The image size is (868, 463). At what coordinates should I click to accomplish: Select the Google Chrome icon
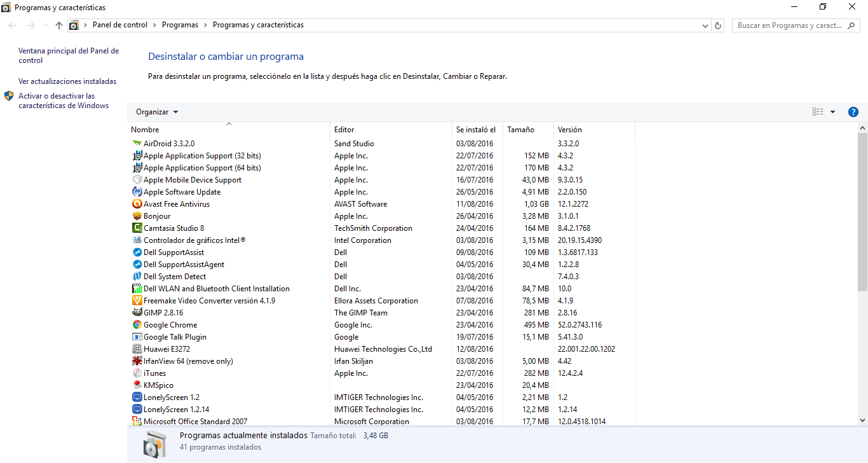tap(137, 325)
